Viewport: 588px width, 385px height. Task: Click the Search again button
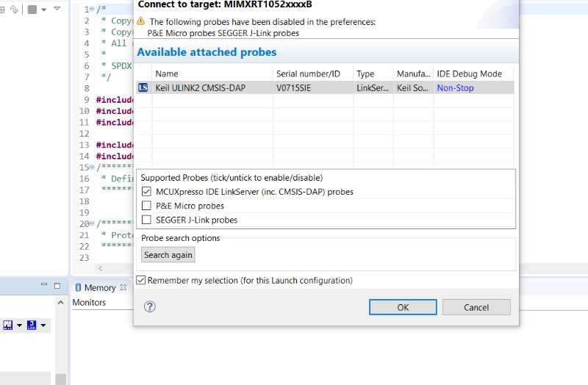point(168,255)
